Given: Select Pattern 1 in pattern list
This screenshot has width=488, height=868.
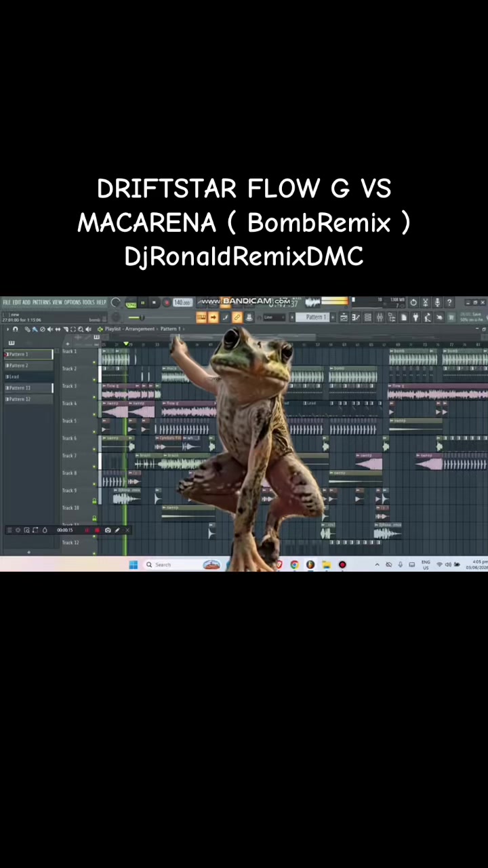Looking at the screenshot, I should (28, 354).
